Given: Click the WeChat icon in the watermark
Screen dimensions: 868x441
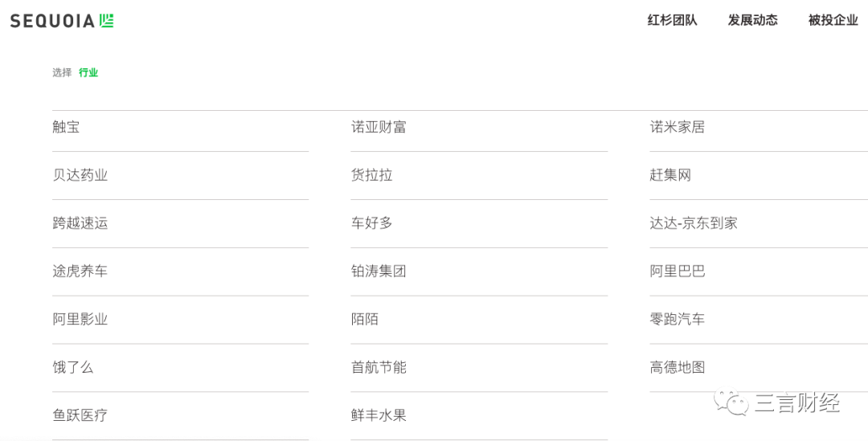Looking at the screenshot, I should (x=732, y=402).
